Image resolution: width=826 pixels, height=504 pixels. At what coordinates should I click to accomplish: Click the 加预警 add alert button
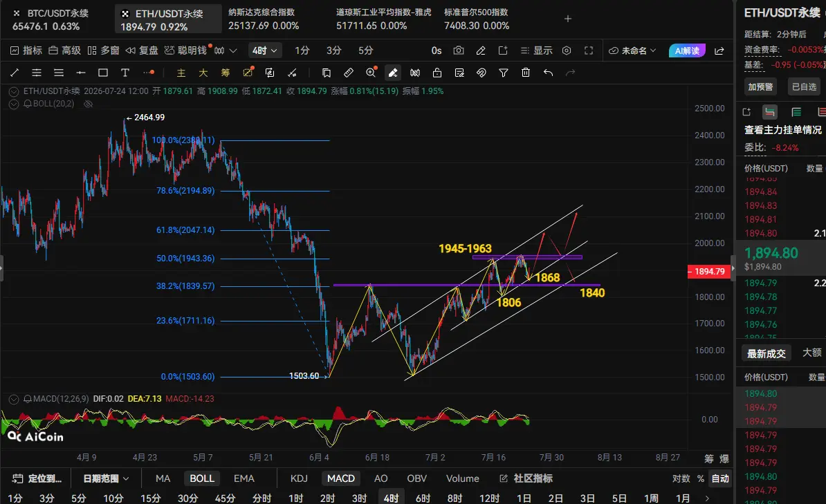[760, 87]
